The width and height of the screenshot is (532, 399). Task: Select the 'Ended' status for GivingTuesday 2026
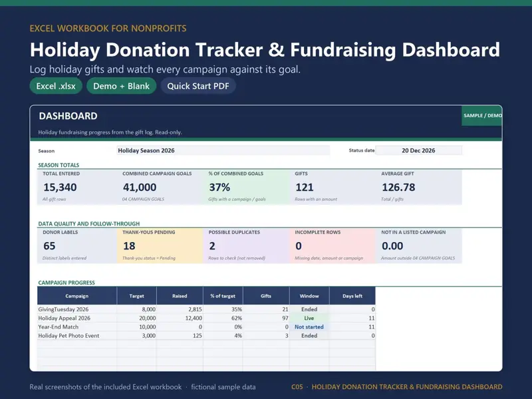[309, 309]
